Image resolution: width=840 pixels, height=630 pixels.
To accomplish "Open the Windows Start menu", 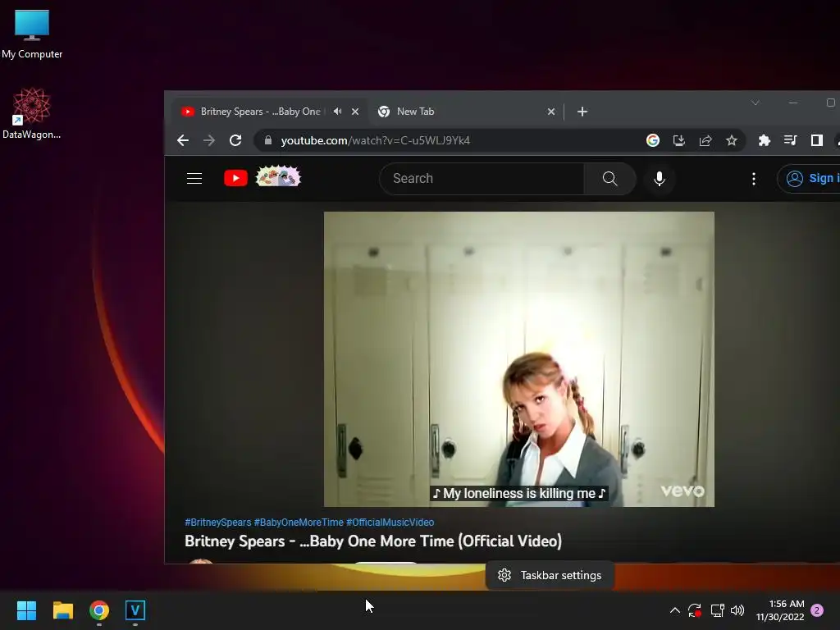I will click(26, 610).
